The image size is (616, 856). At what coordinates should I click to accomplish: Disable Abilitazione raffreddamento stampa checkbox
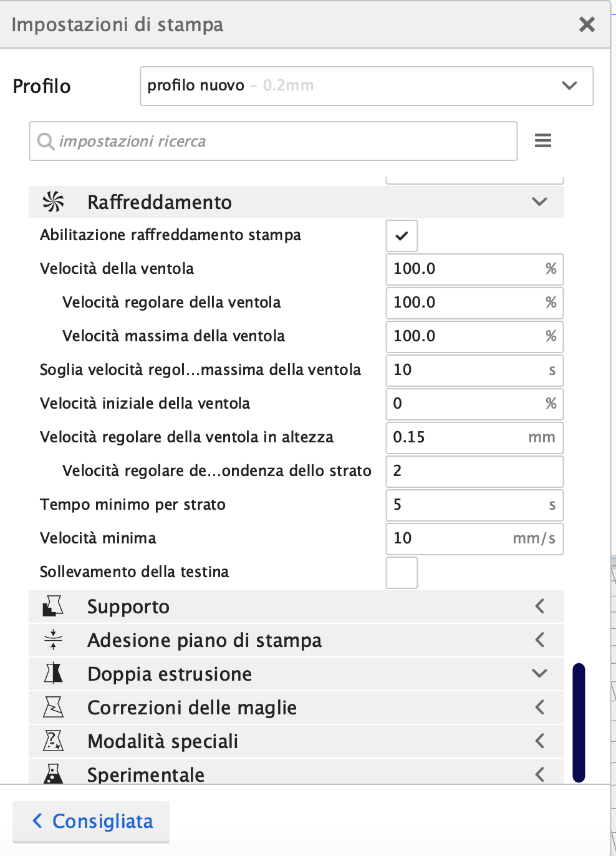(x=402, y=235)
